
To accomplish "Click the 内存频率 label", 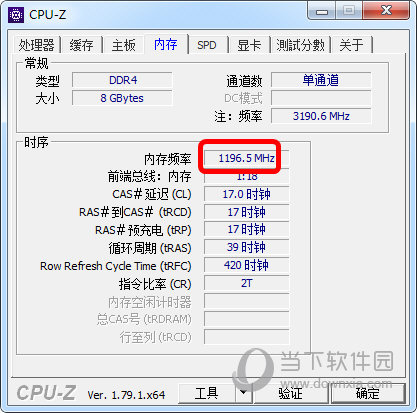I will click(168, 159).
